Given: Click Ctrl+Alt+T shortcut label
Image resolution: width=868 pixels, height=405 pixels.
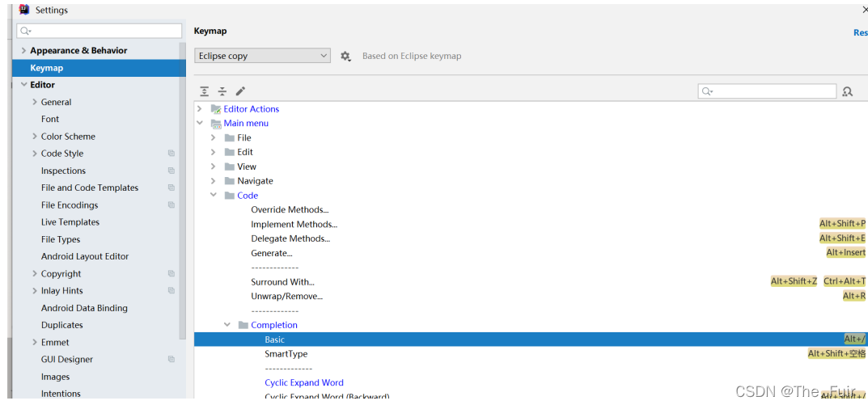Looking at the screenshot, I should (845, 281).
